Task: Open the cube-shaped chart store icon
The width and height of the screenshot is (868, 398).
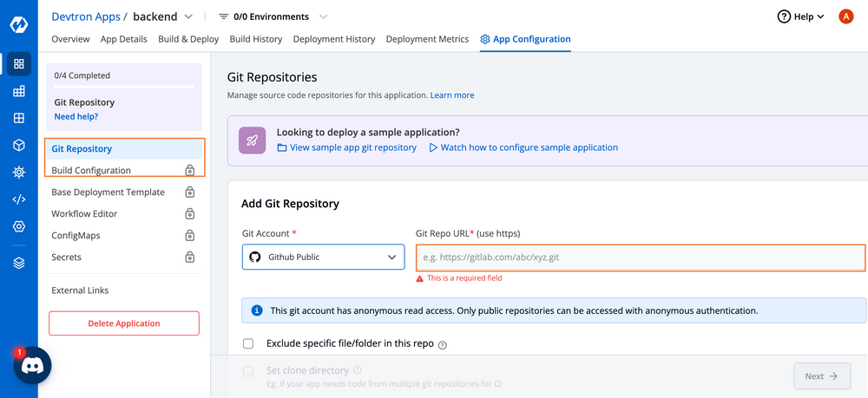Action: pos(19,145)
